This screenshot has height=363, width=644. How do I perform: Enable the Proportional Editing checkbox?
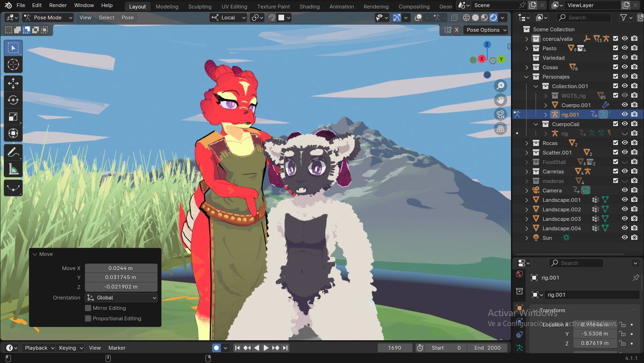88,318
